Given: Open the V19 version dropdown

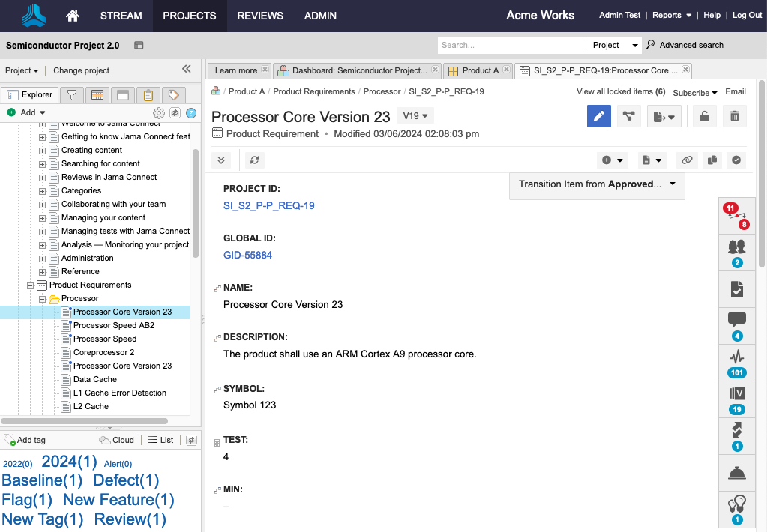Looking at the screenshot, I should point(415,116).
